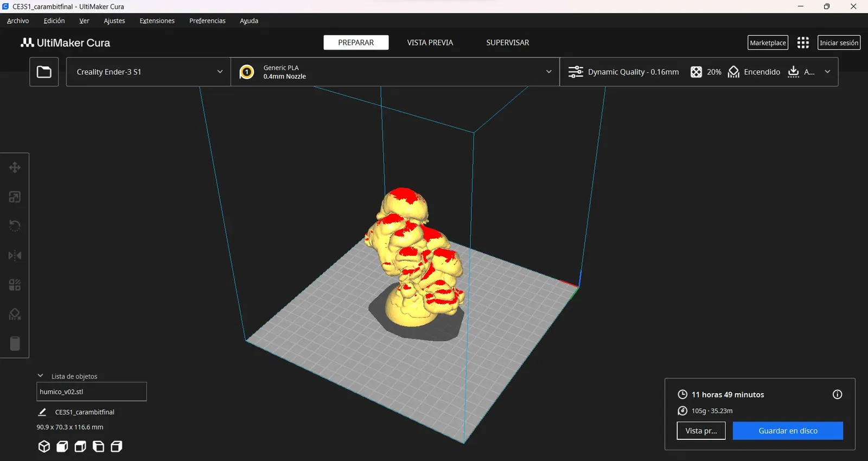This screenshot has height=461, width=868.
Task: Switch to front view cube
Action: point(62,446)
